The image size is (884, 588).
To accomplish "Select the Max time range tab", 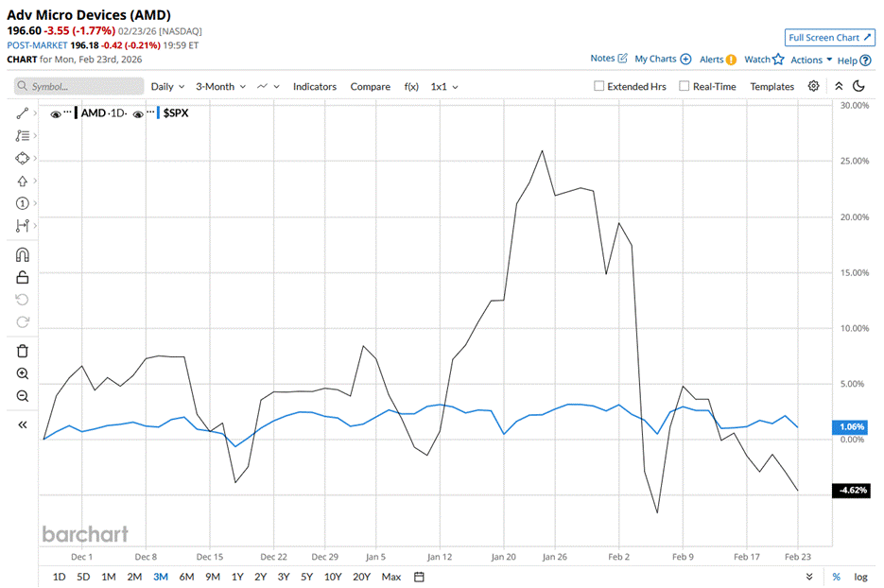I will [391, 577].
